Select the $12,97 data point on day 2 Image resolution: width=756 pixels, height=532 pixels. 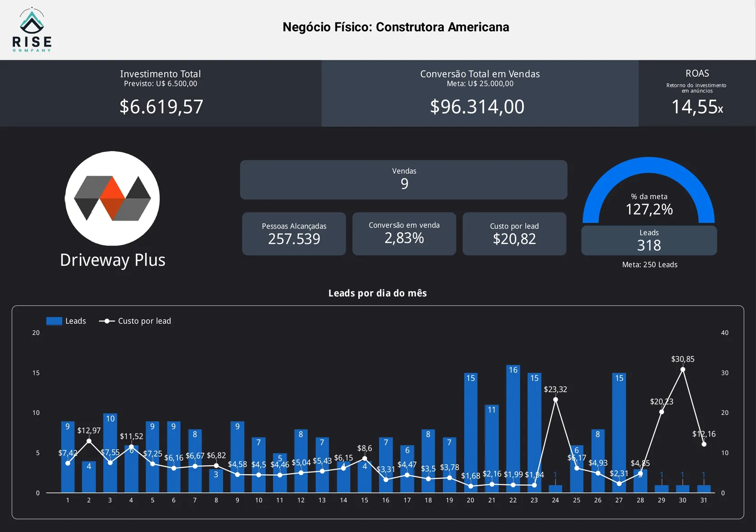coord(89,441)
